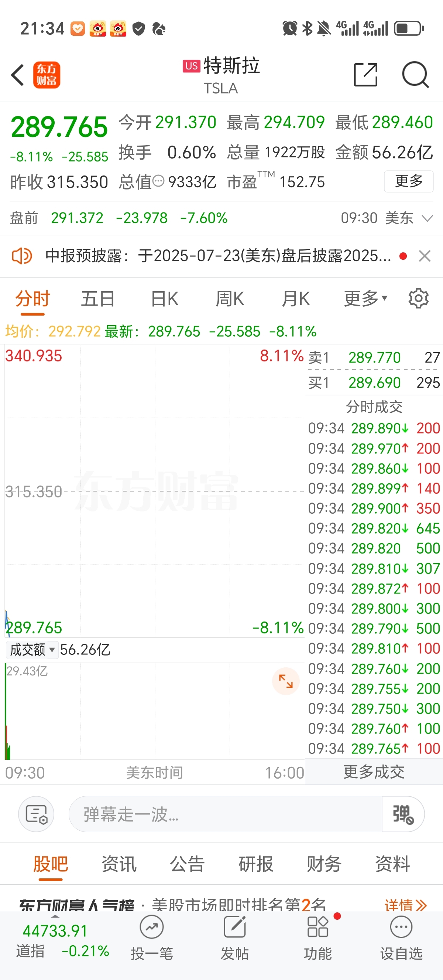Open the 财务 tab
Screen dimensions: 443x980
pos(324,864)
